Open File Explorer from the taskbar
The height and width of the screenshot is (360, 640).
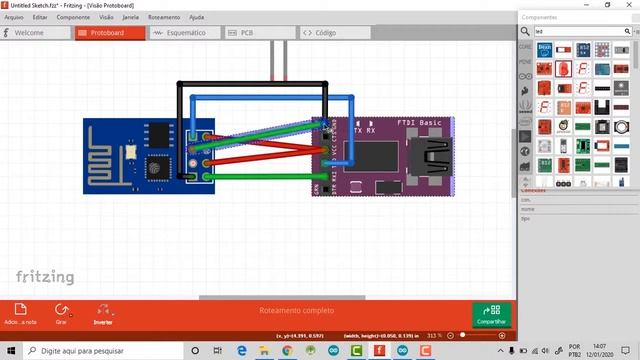pyautogui.click(x=264, y=351)
